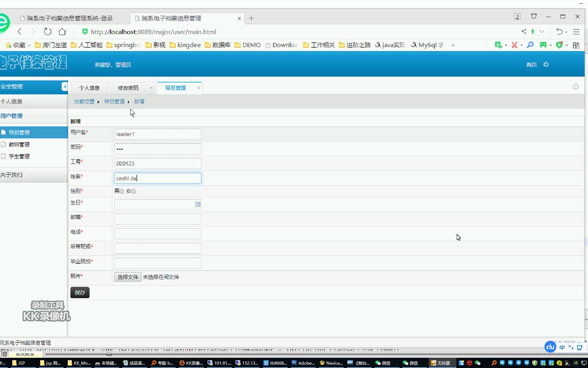Open the extensions grid icon

point(576,45)
